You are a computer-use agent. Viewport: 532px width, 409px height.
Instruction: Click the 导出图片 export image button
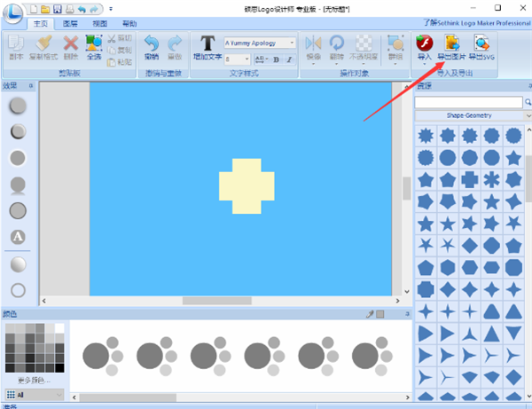coord(450,46)
